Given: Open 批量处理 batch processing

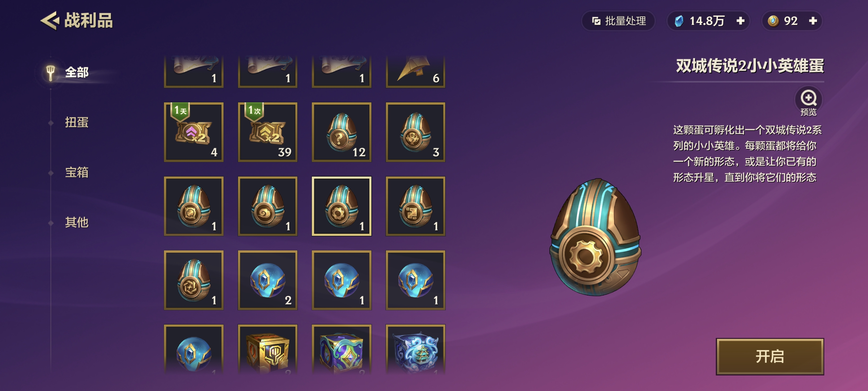Looking at the screenshot, I should click(619, 21).
